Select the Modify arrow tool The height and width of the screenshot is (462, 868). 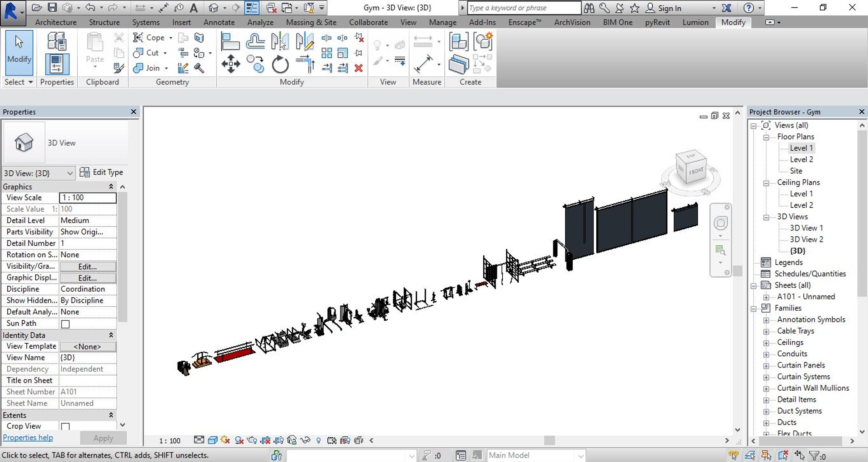[19, 52]
